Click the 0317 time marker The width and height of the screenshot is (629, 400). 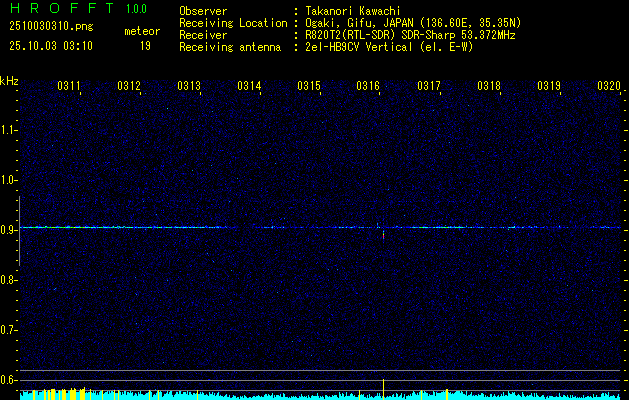click(429, 86)
